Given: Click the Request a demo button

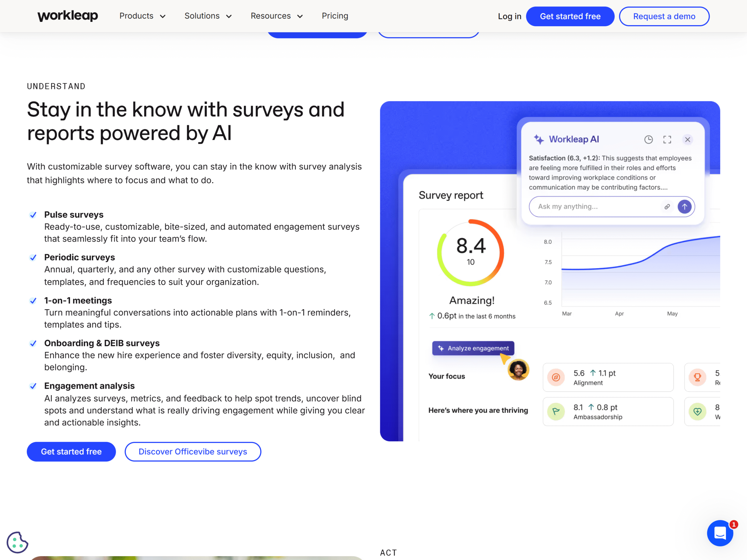Looking at the screenshot, I should point(664,16).
